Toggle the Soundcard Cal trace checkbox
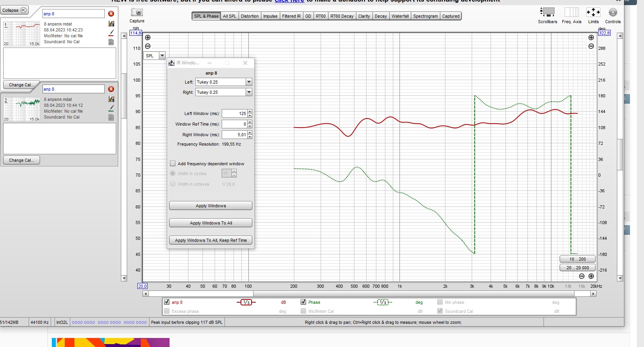Image resolution: width=644 pixels, height=347 pixels. tap(440, 311)
